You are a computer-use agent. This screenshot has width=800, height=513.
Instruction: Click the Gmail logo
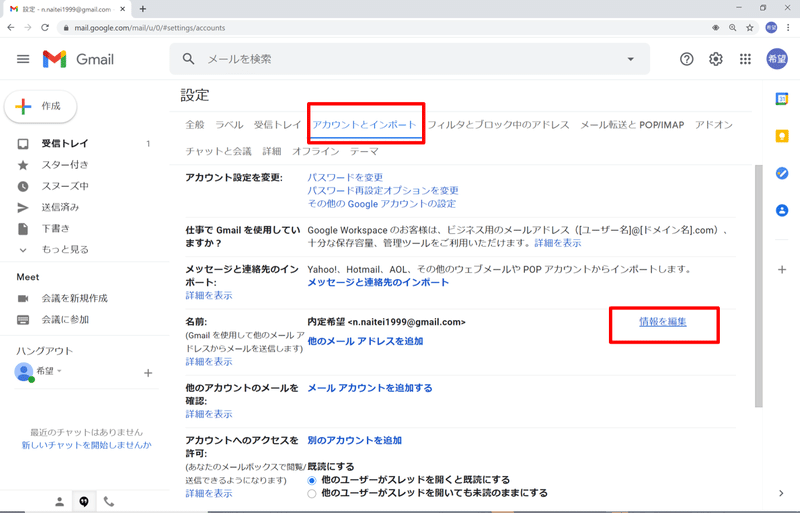click(x=78, y=59)
